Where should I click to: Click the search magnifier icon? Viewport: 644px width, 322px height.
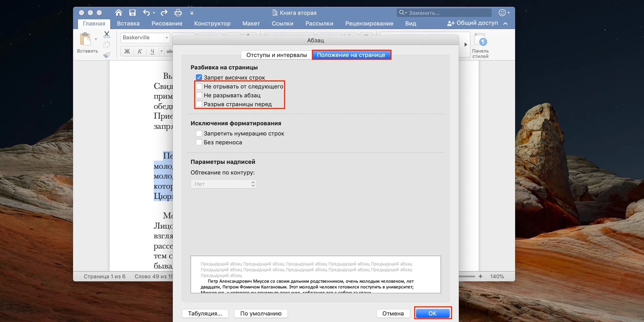pos(402,12)
